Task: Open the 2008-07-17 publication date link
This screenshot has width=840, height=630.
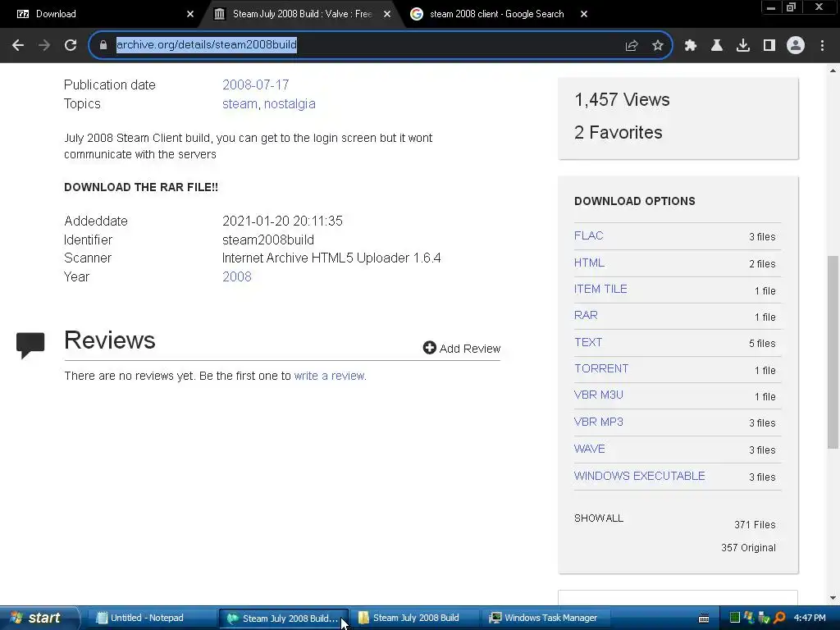Action: 256,84
